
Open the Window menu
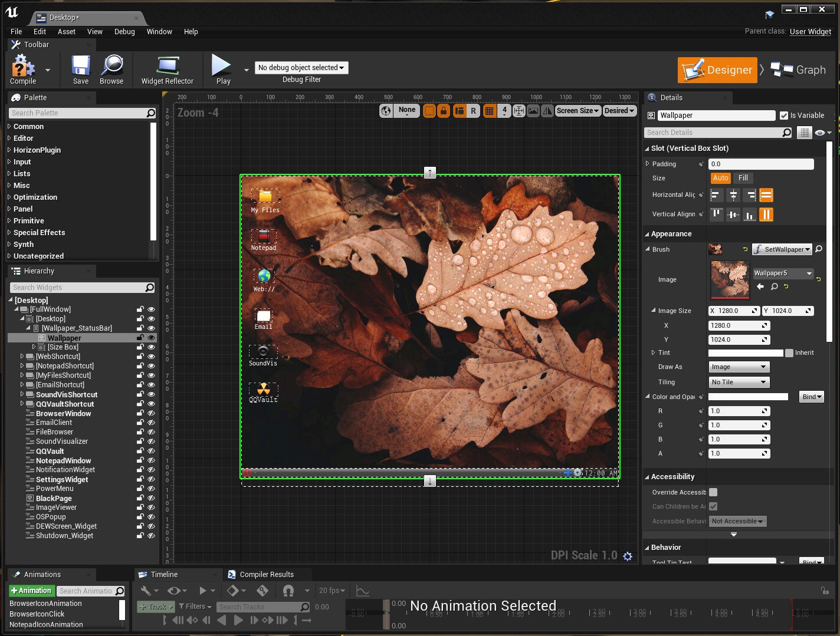pos(159,32)
